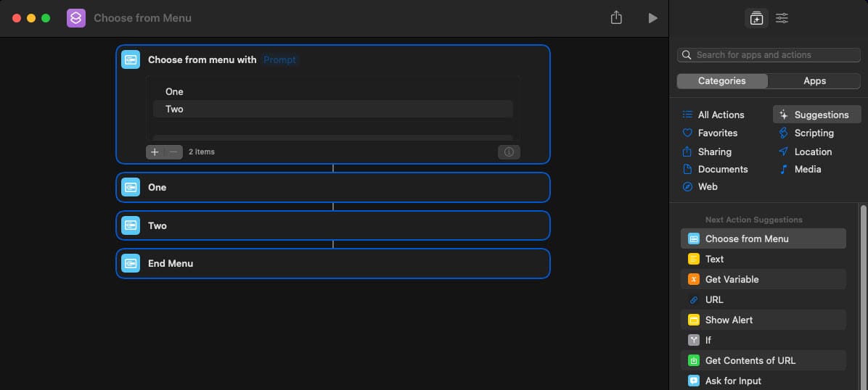This screenshot has width=868, height=390.
Task: Open the Documents category
Action: coord(722,170)
